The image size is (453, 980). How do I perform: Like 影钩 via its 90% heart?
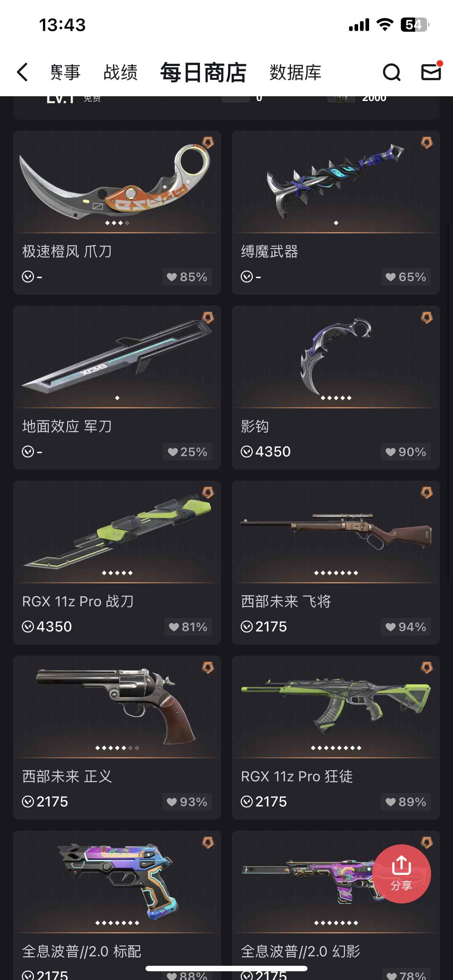(x=406, y=452)
